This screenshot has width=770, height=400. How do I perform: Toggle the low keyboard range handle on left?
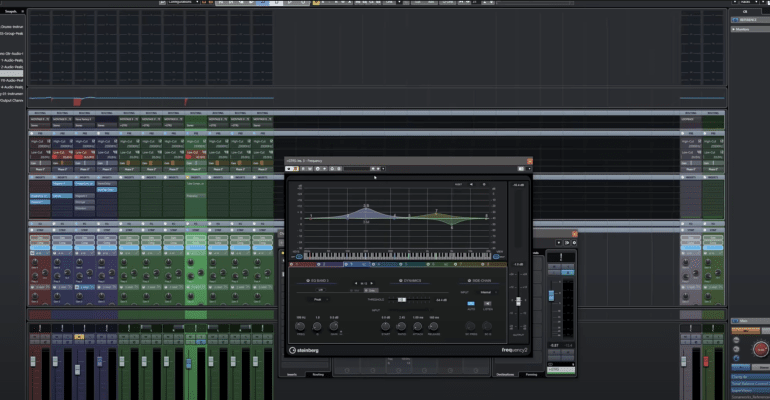(x=299, y=257)
